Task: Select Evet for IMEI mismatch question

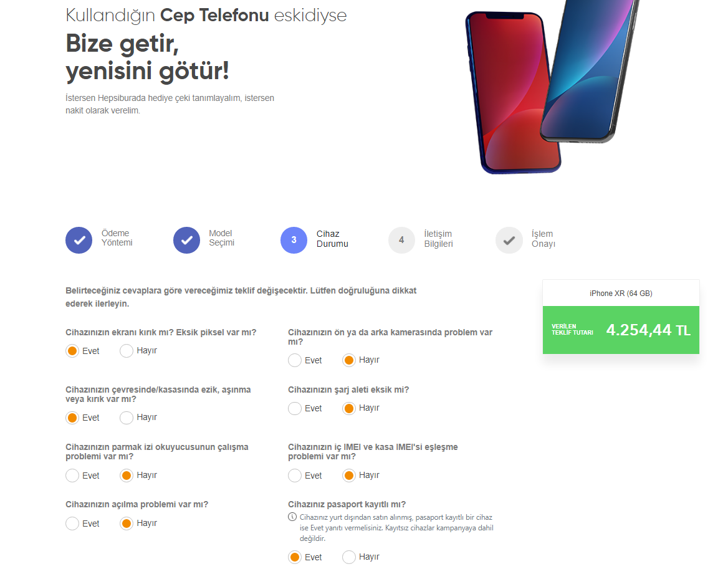Action: click(x=295, y=476)
